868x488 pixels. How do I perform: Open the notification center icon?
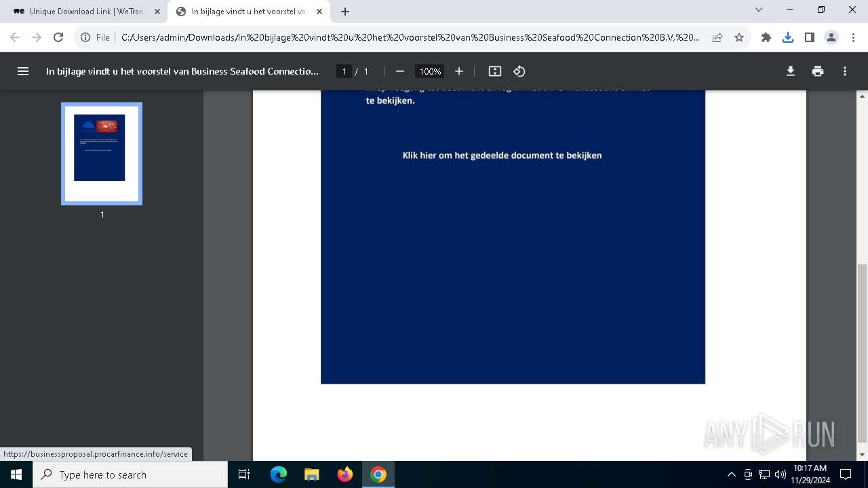coord(846,474)
